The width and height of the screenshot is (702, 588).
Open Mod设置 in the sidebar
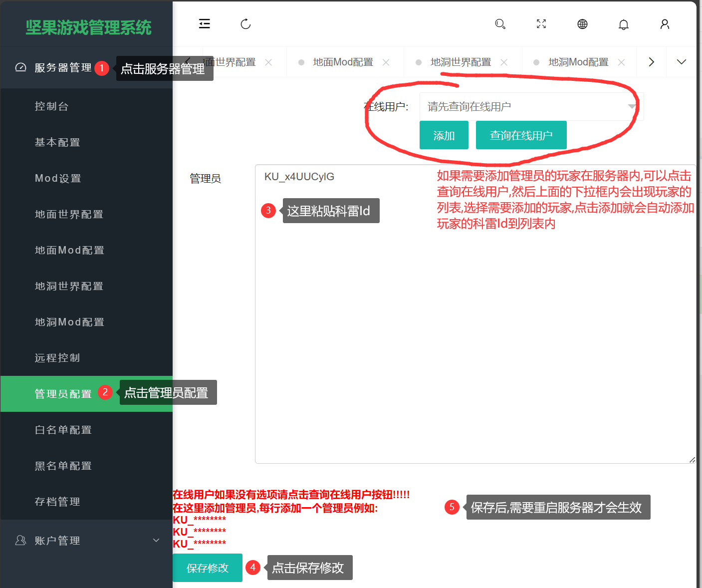point(86,178)
